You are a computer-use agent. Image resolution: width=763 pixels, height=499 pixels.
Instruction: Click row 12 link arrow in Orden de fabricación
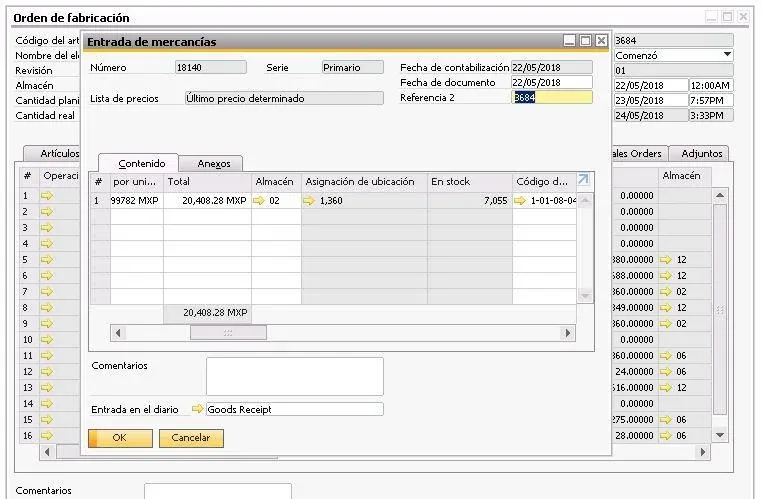[47, 371]
